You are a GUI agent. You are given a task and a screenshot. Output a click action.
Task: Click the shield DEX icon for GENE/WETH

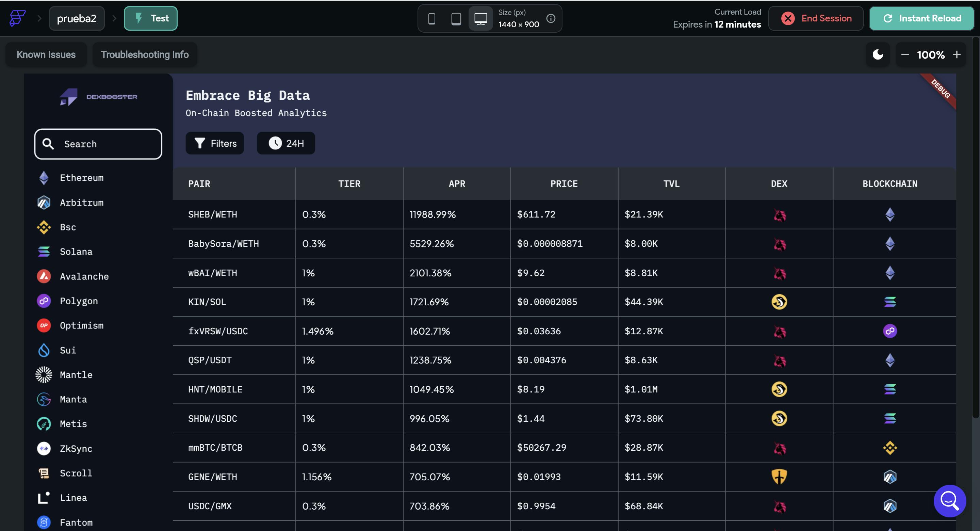tap(779, 477)
